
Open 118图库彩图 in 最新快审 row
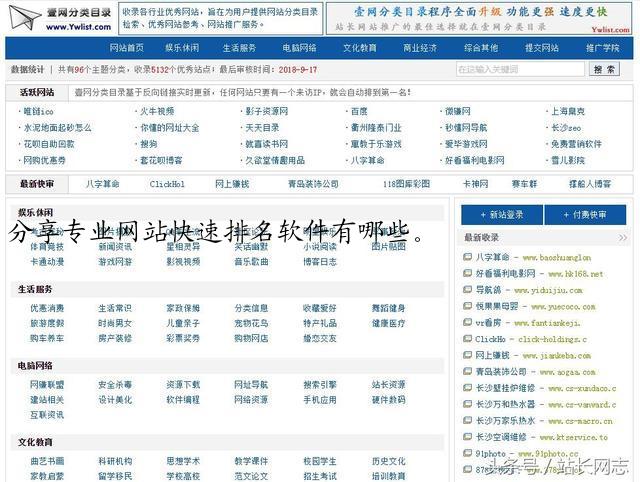[406, 184]
